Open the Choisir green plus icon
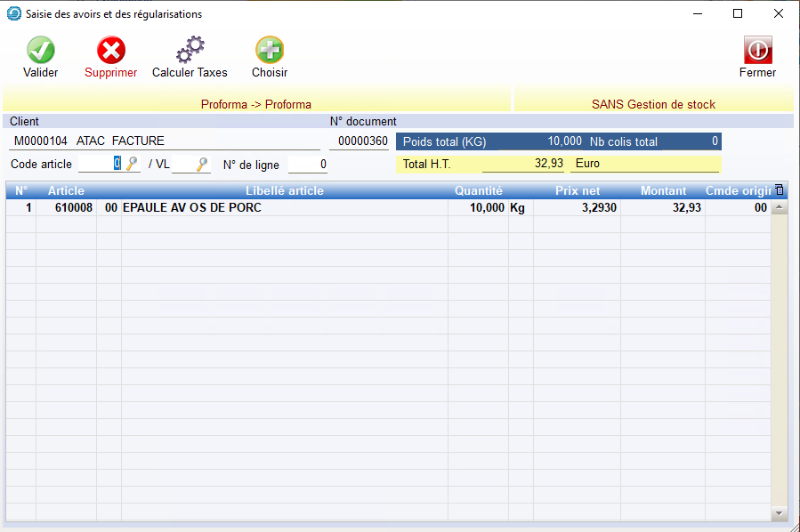Screen dimensions: 800x532 coord(270,50)
